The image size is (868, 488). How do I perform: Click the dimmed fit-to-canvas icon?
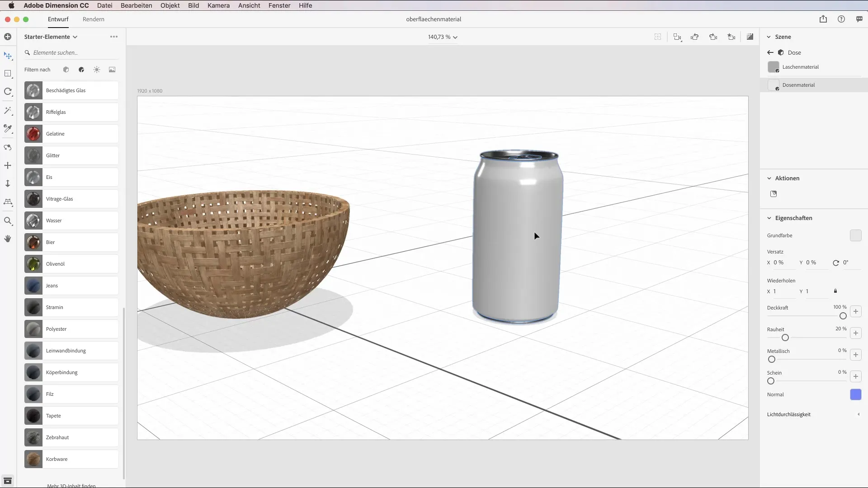click(658, 37)
